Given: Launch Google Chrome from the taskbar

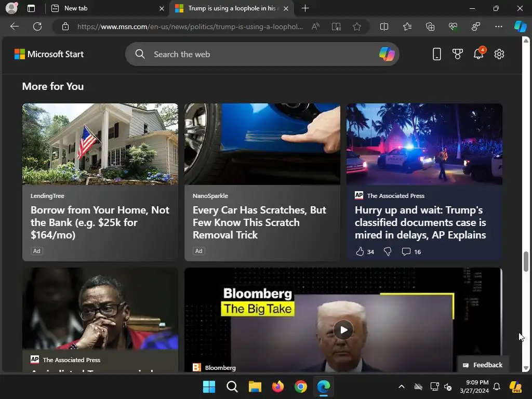Looking at the screenshot, I should coord(301,387).
